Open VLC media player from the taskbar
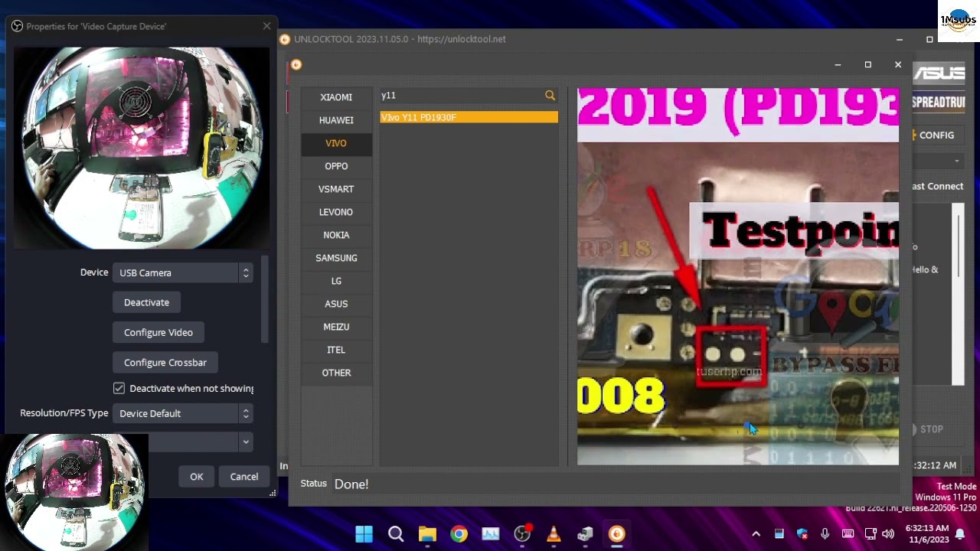This screenshot has height=551, width=980. pos(554,533)
